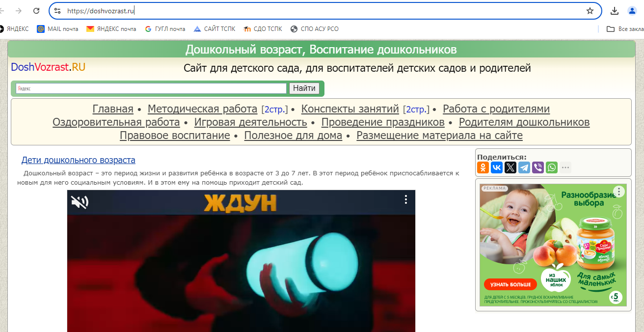Click the УЗНАТЬ БОЛЬШЕ ad button
Screen dimensions: 644x332
(x=510, y=284)
